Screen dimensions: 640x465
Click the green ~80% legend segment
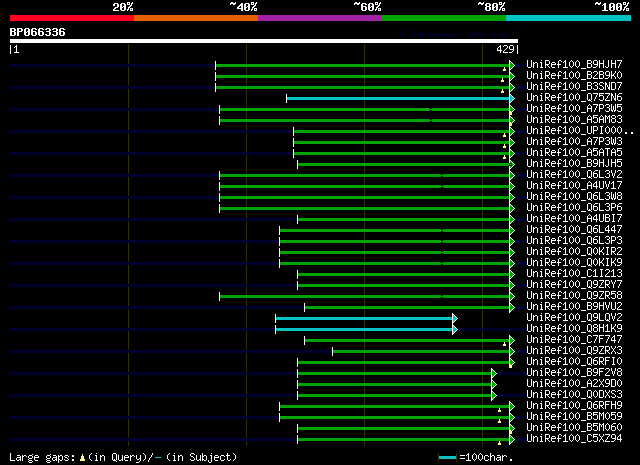coord(444,18)
